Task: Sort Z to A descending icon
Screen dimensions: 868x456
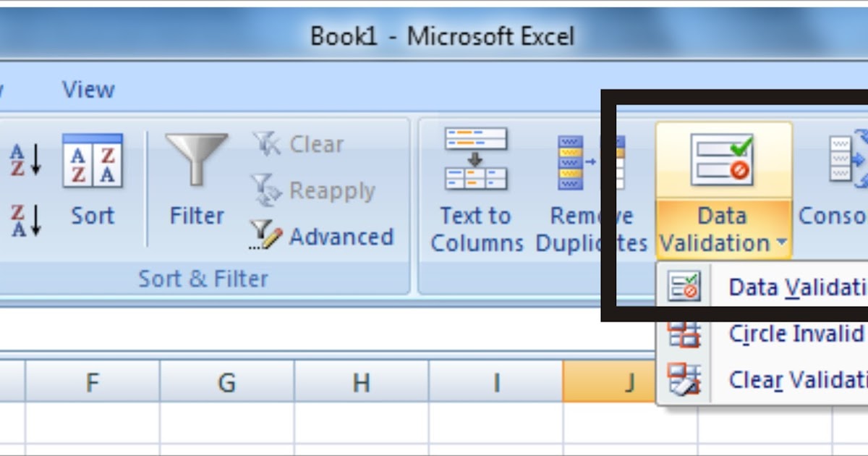Action: click(25, 220)
